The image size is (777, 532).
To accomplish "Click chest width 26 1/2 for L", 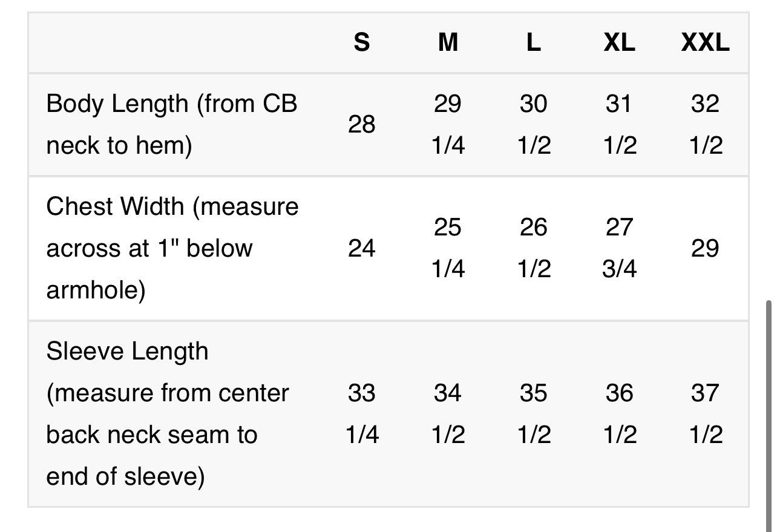I will click(x=534, y=248).
